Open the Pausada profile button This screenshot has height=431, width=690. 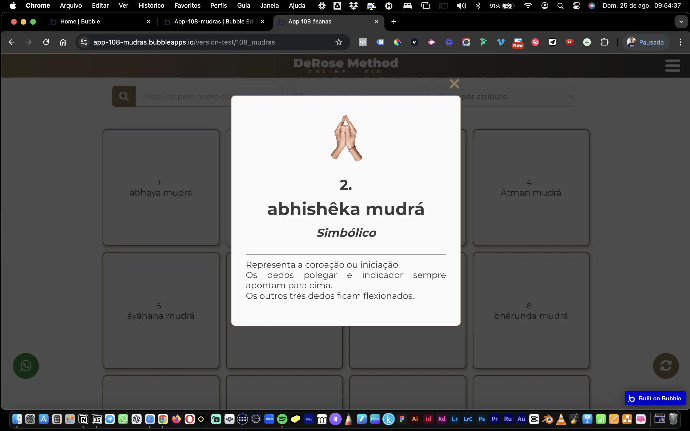[x=645, y=42]
